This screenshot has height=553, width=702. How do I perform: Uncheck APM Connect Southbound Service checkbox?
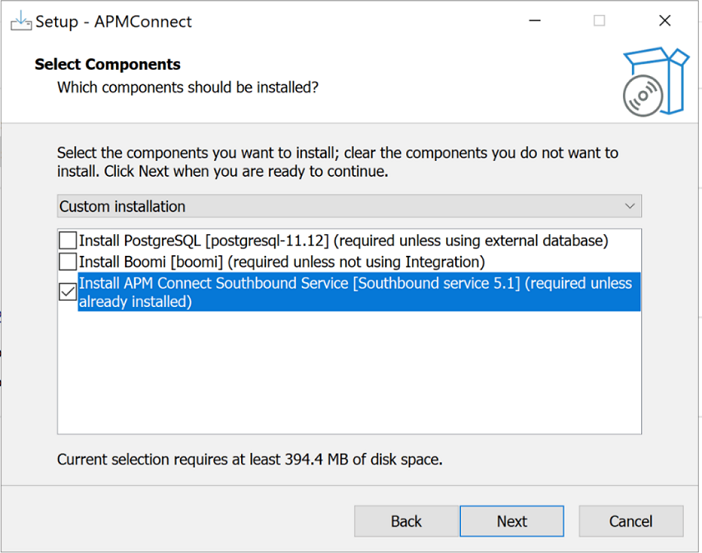click(x=68, y=292)
